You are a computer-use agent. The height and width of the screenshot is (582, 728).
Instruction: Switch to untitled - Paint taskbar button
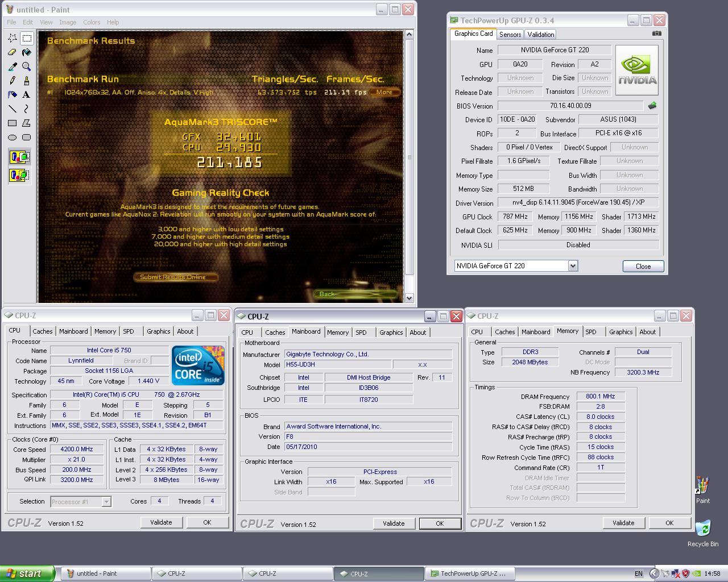(x=105, y=573)
